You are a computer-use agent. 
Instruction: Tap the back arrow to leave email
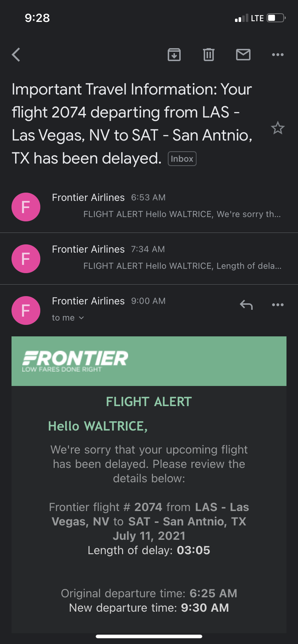pyautogui.click(x=16, y=55)
